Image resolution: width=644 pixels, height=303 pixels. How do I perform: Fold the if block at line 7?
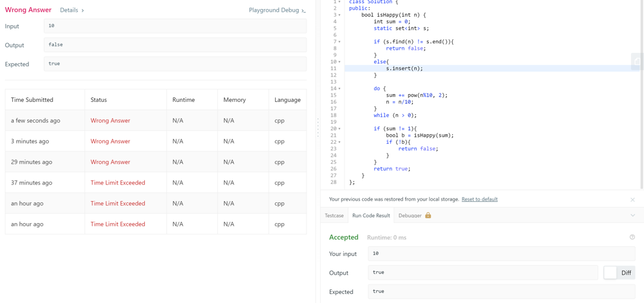pyautogui.click(x=339, y=41)
